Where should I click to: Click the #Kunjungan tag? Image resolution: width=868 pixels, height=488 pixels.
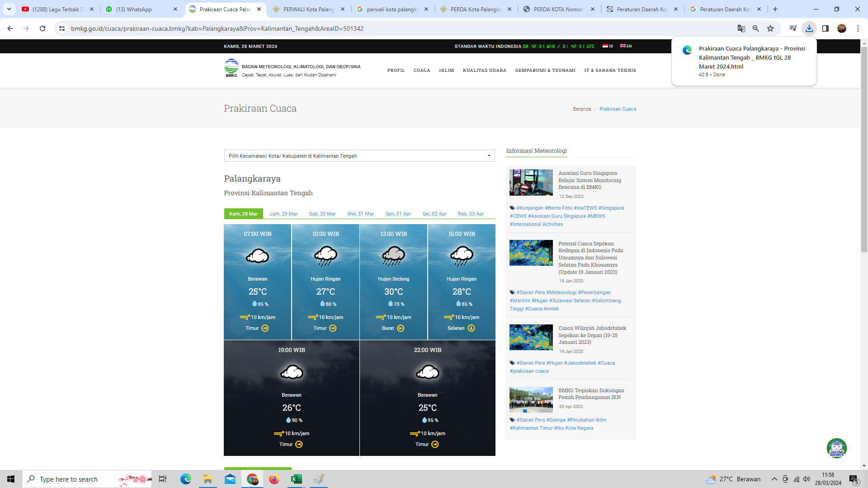coord(530,208)
